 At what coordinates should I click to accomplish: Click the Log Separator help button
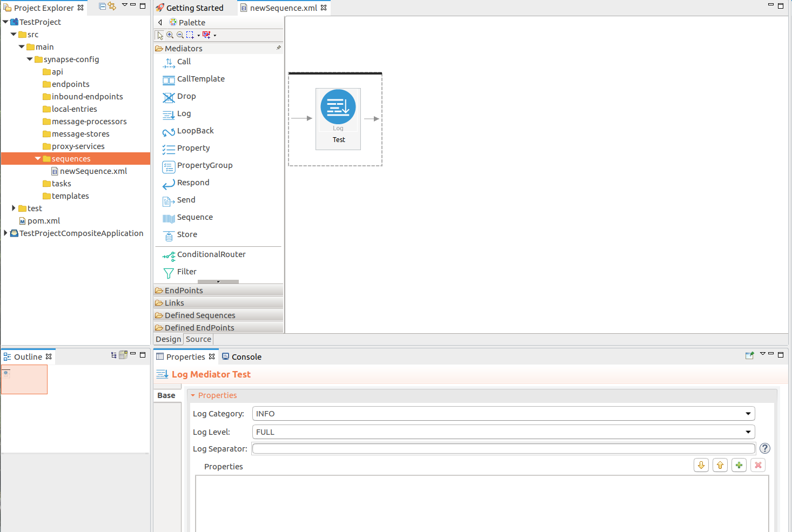pyautogui.click(x=764, y=448)
